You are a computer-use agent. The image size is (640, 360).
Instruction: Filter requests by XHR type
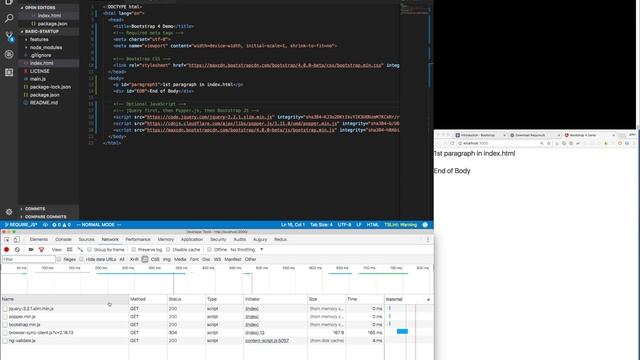[x=134, y=259]
